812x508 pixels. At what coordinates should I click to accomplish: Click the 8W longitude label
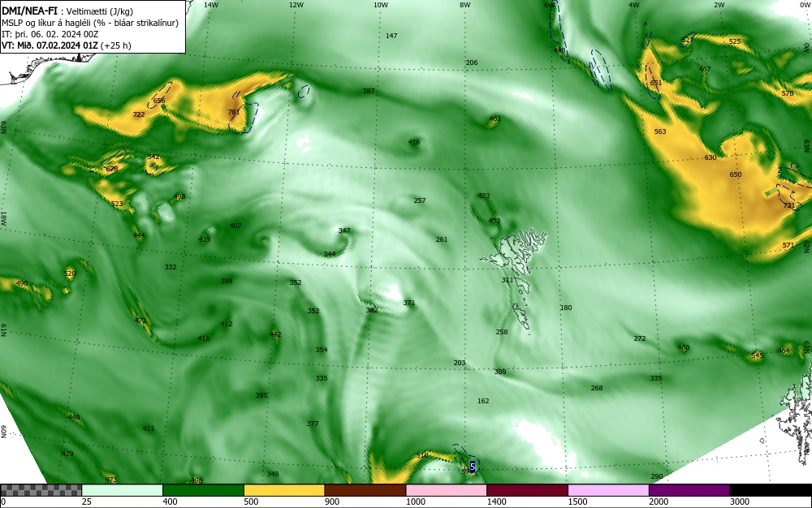pyautogui.click(x=465, y=5)
